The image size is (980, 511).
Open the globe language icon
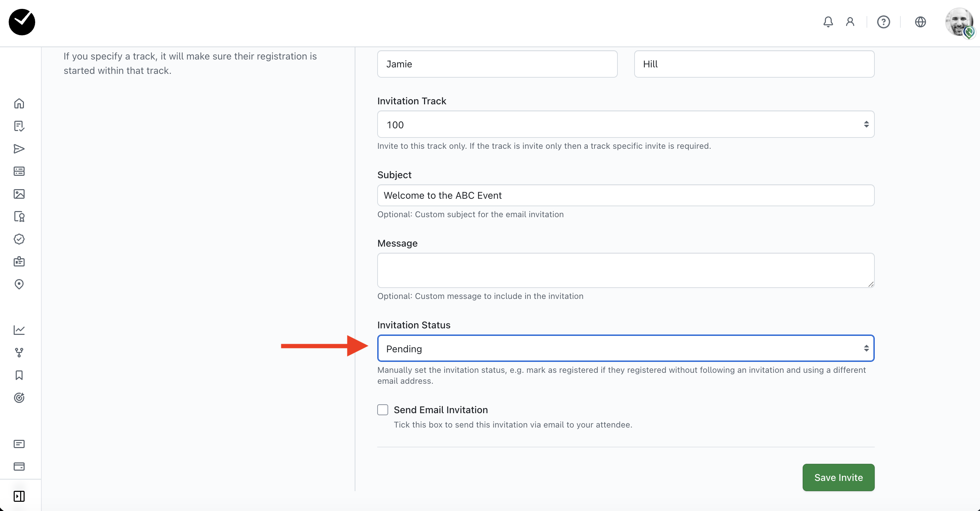920,22
